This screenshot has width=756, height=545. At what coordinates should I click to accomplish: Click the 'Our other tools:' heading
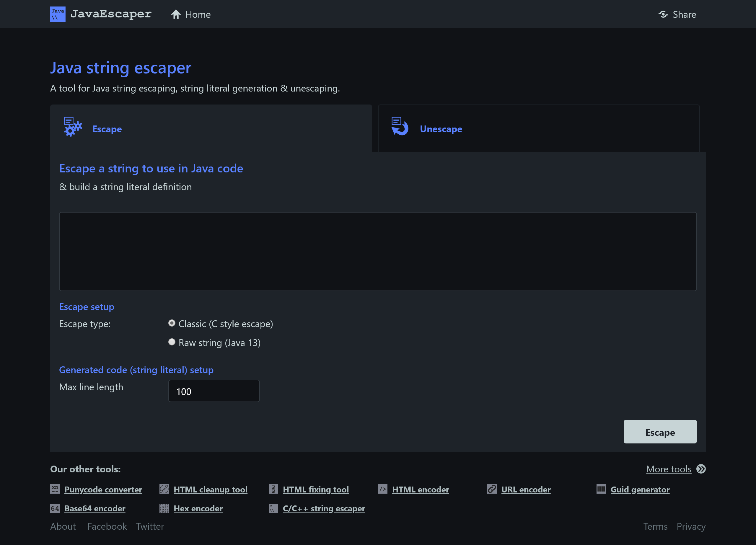coord(86,469)
